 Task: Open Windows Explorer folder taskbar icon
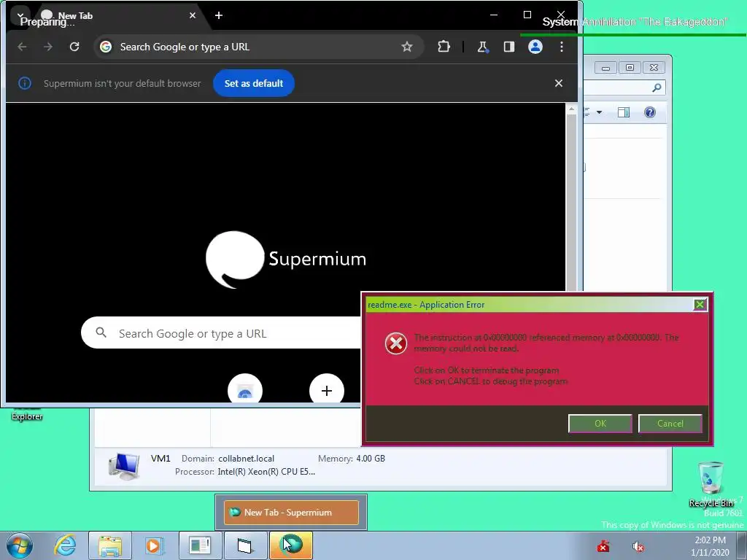tap(110, 545)
